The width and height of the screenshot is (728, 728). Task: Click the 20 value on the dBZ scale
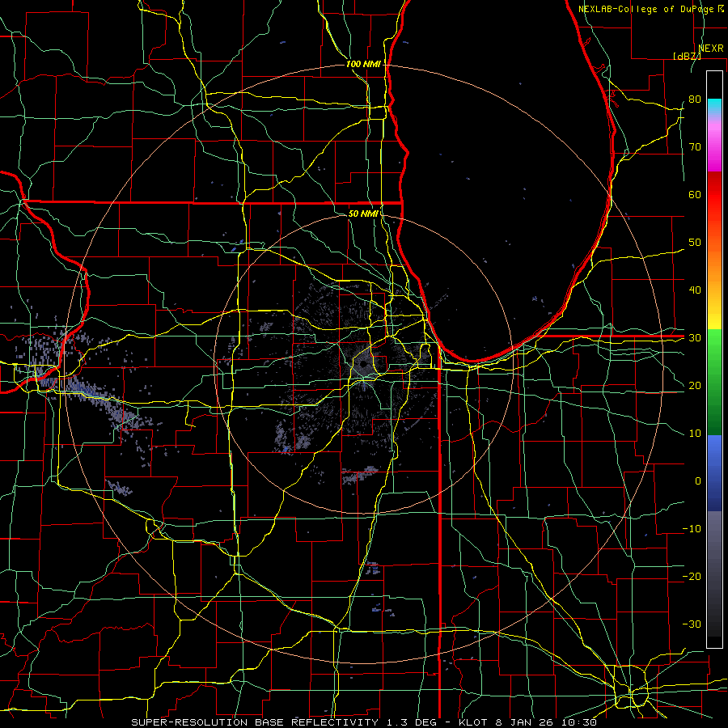click(x=695, y=385)
